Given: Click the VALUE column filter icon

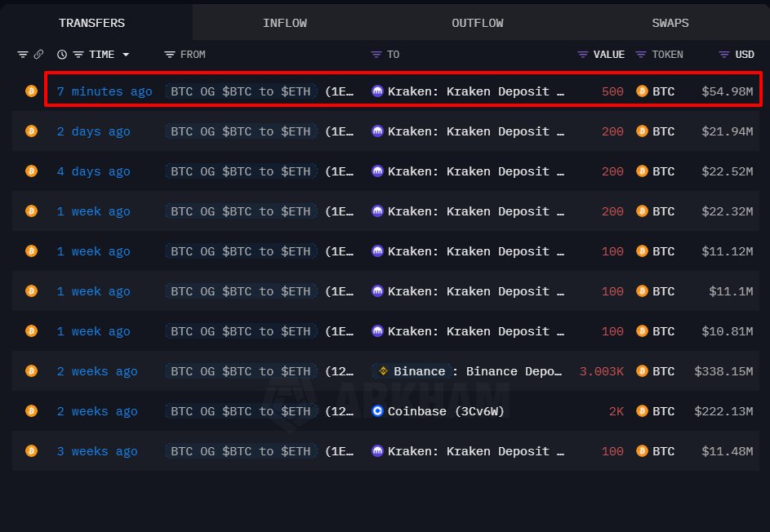Looking at the screenshot, I should pos(582,55).
